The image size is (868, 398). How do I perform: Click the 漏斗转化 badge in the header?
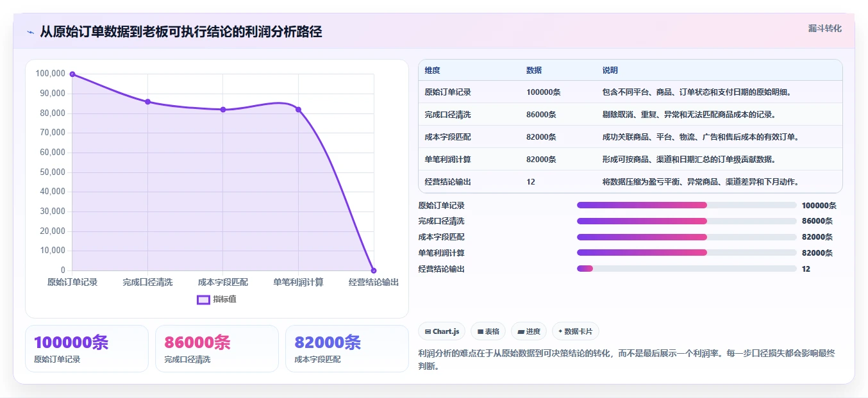[824, 29]
